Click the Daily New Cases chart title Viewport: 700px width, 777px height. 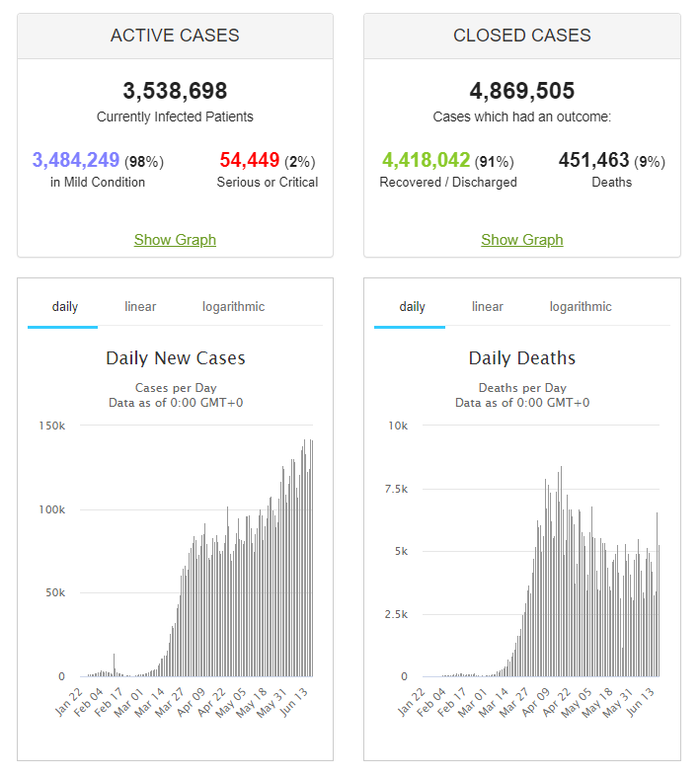pyautogui.click(x=175, y=357)
